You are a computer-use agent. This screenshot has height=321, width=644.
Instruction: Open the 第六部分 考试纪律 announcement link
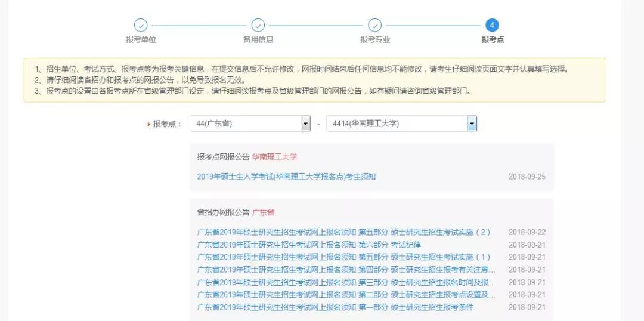point(309,245)
